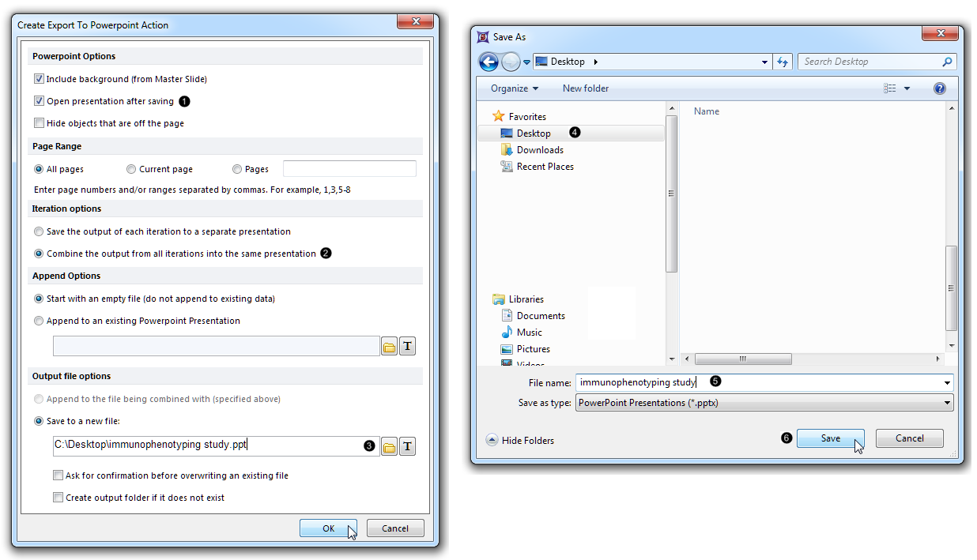Image resolution: width=977 pixels, height=560 pixels.
Task: Uncheck Include background from Master Slide
Action: pyautogui.click(x=40, y=79)
